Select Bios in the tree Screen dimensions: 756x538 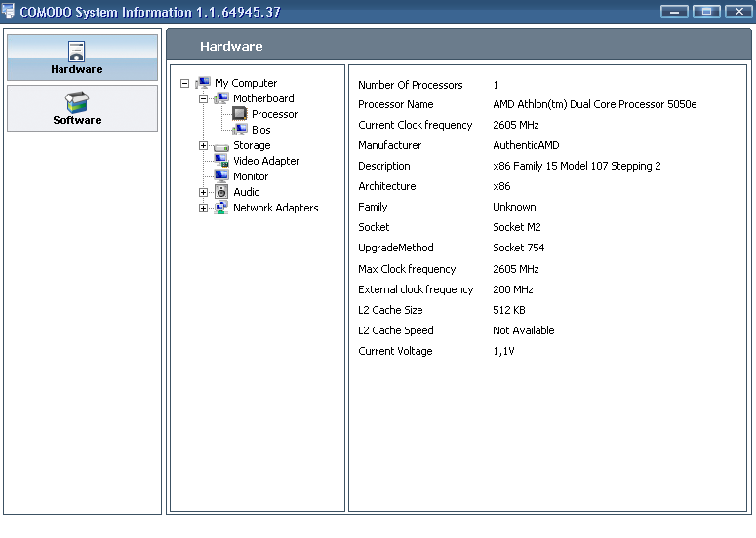click(x=261, y=130)
